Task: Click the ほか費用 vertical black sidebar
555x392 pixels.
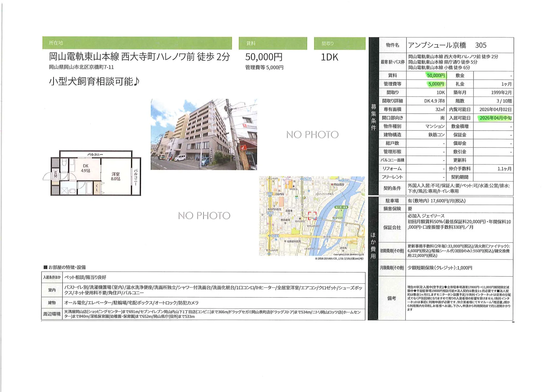Action: click(373, 245)
